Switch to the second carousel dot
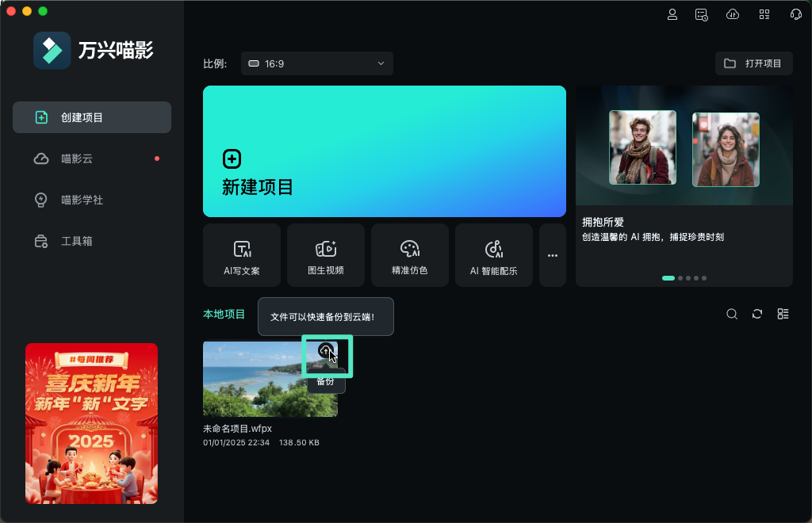The image size is (812, 523). click(x=680, y=278)
